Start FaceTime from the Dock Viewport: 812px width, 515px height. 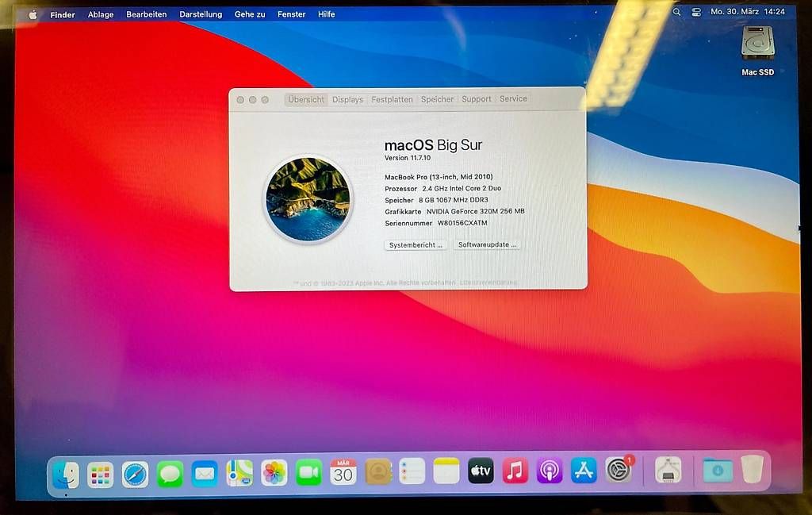308,472
